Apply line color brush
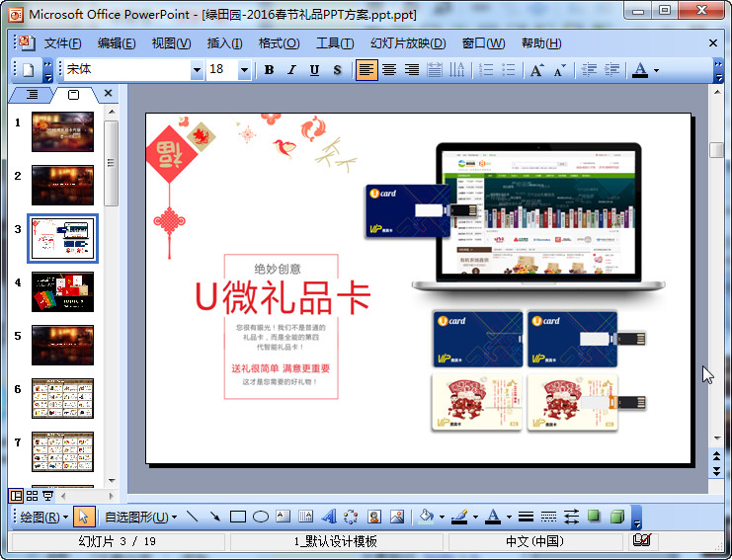732x560 pixels. point(459,517)
